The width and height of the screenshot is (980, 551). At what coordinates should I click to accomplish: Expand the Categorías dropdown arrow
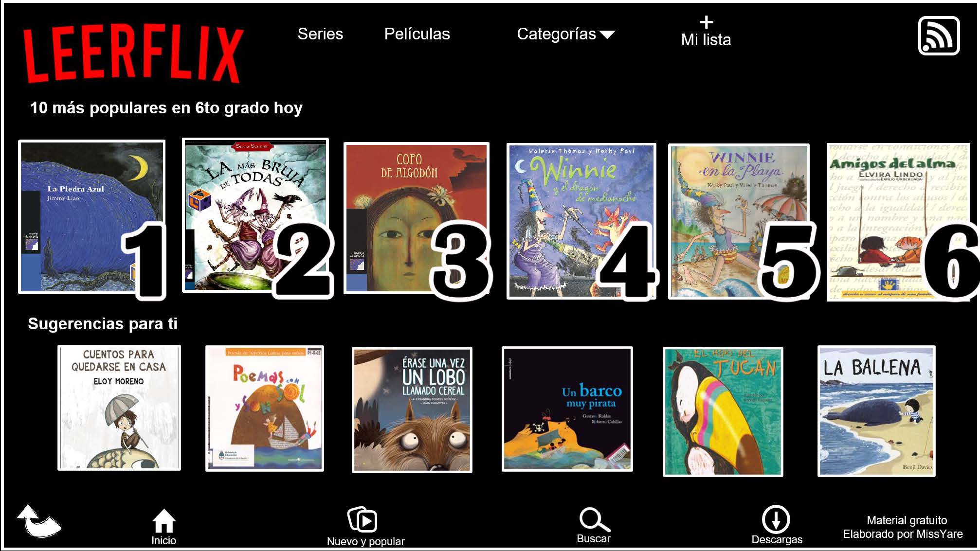click(x=607, y=35)
